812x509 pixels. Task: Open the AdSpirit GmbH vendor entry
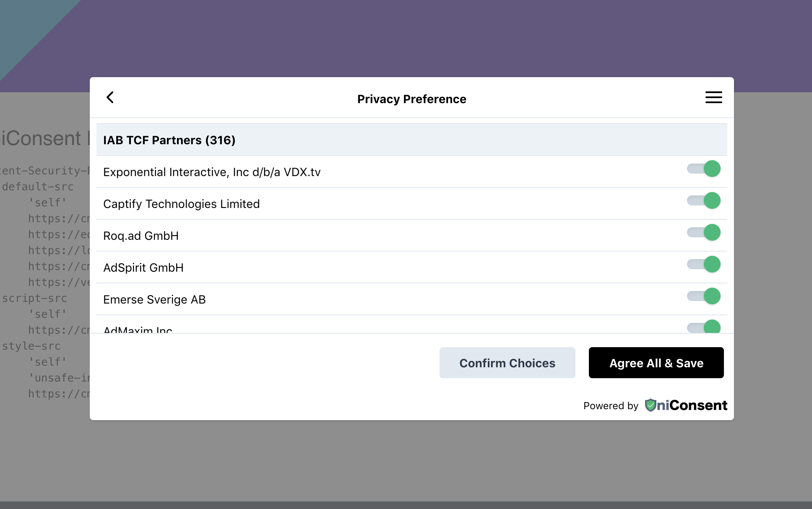pos(143,267)
